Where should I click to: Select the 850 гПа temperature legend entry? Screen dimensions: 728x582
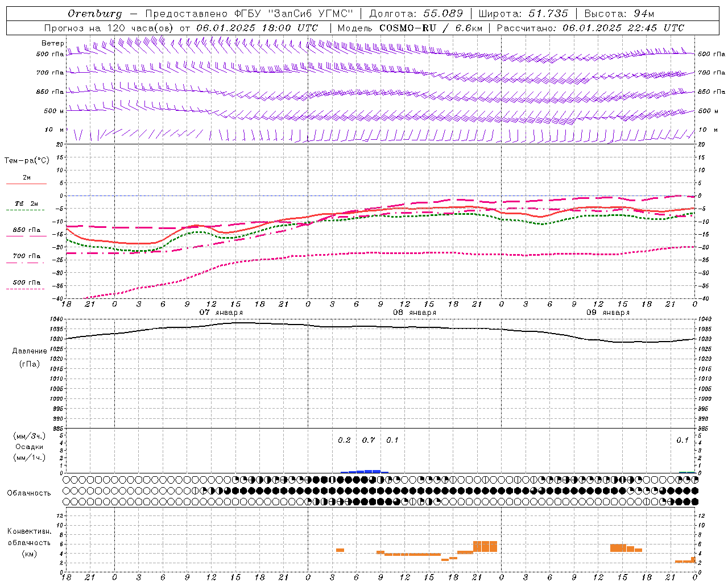(x=27, y=230)
